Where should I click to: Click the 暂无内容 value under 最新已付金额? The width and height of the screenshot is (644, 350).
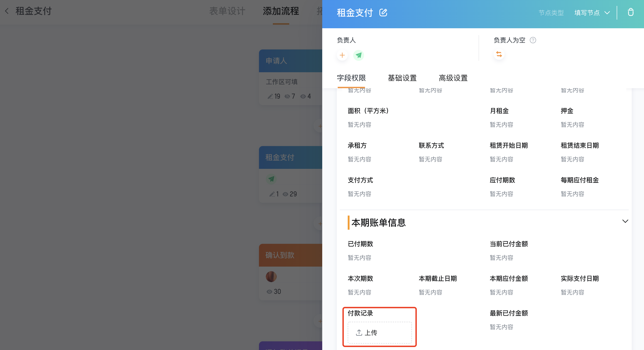pyautogui.click(x=502, y=327)
